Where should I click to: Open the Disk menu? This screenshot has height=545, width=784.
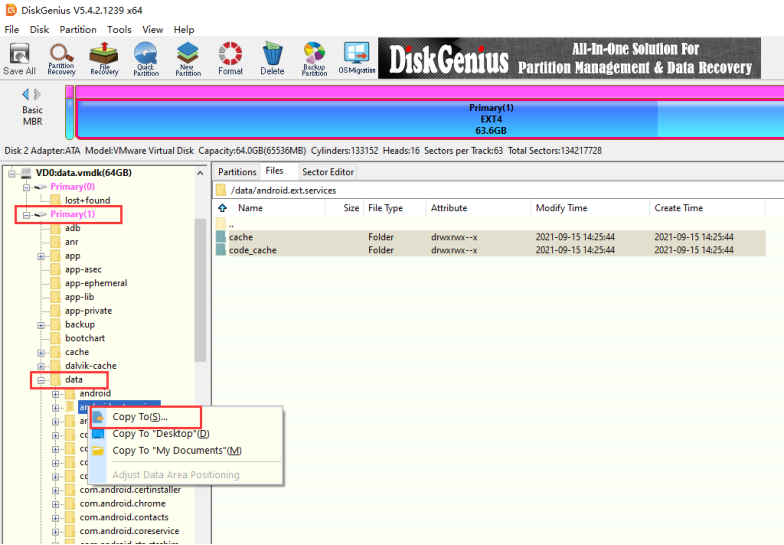tap(39, 30)
